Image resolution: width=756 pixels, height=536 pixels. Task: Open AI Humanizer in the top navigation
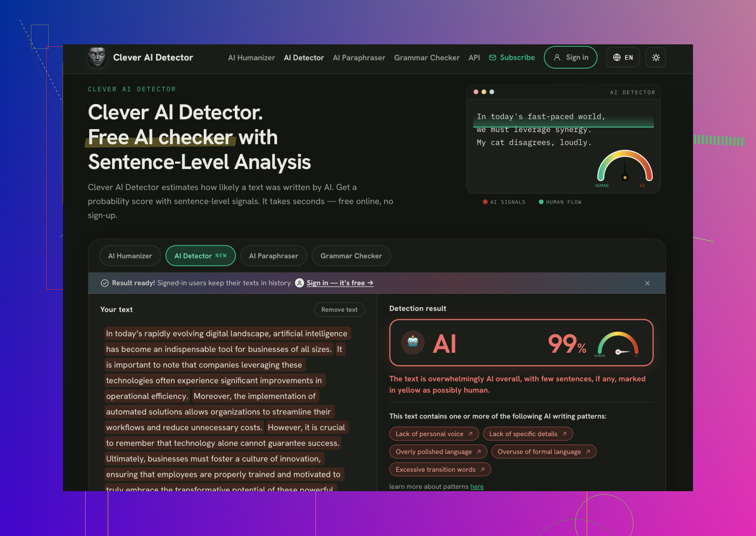252,58
